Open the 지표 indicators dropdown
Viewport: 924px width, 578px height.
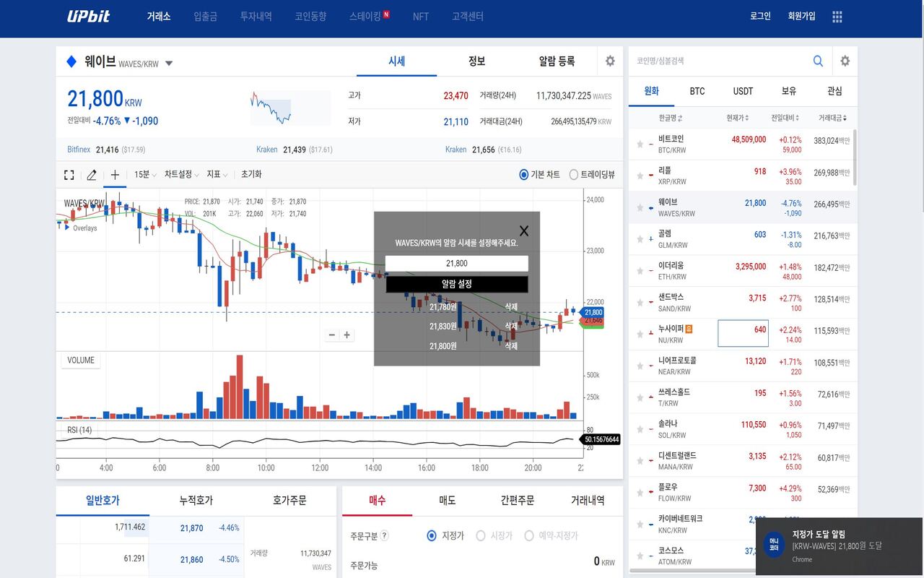[x=217, y=175]
